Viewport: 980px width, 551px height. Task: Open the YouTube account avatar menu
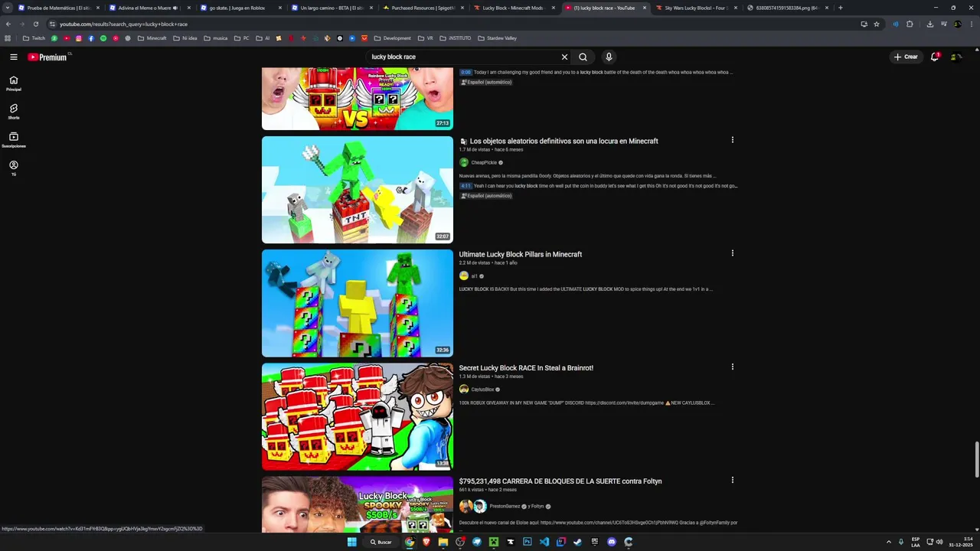pyautogui.click(x=955, y=57)
